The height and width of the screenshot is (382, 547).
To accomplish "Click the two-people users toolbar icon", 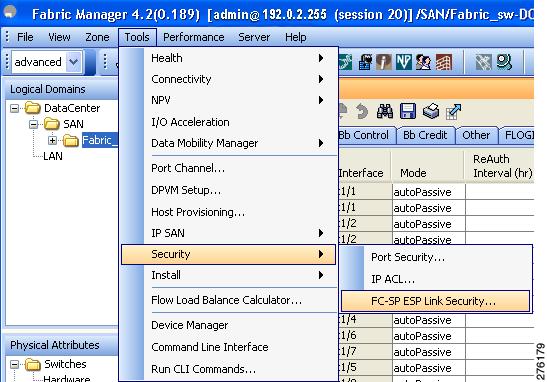I will pos(423,62).
